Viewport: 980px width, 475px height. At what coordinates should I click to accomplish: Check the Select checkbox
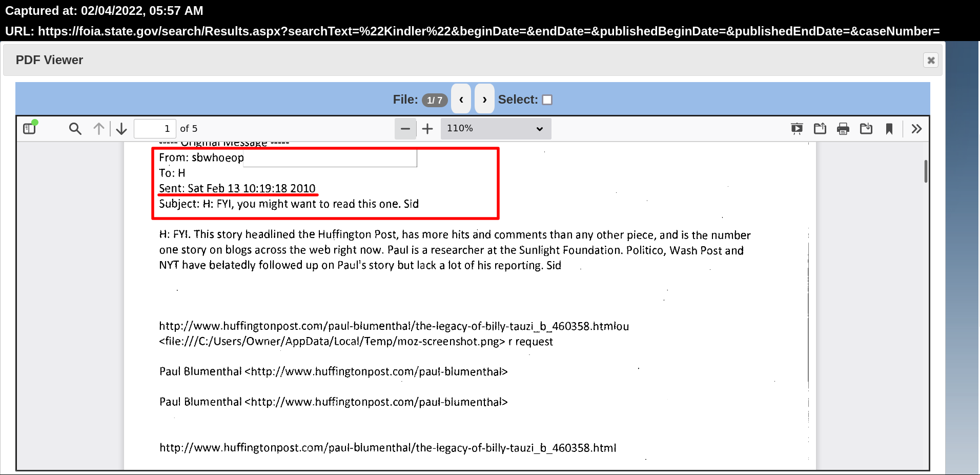[x=547, y=100]
